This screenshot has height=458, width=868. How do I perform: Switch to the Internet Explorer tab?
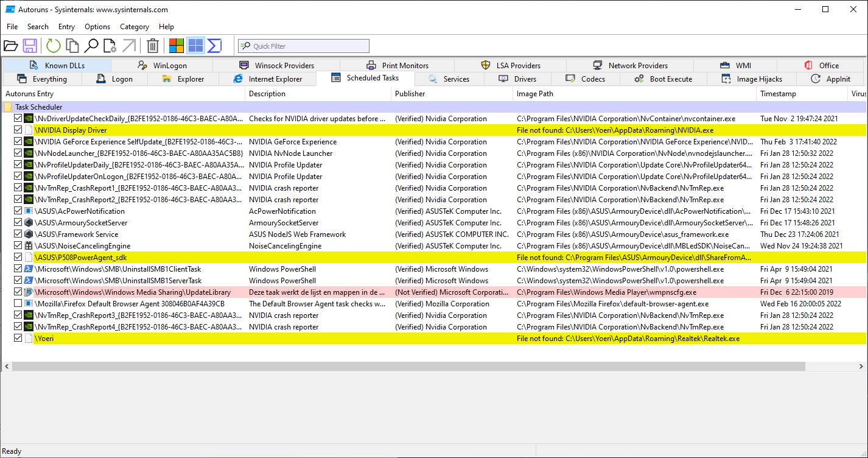(268, 79)
